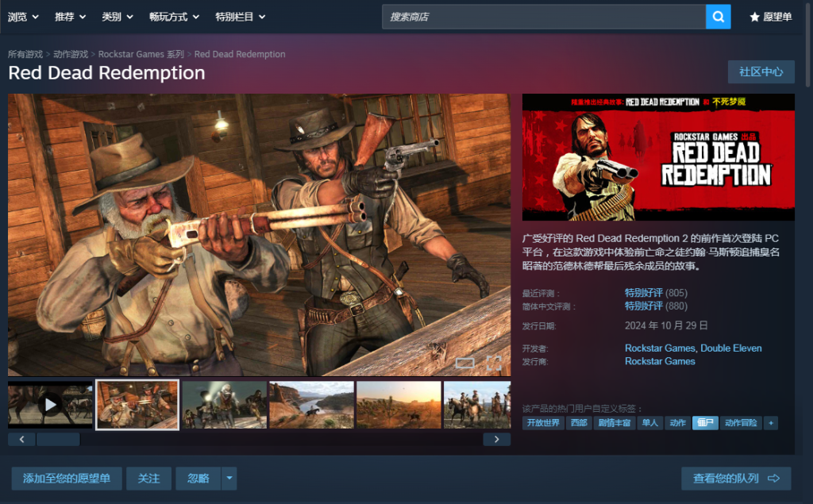813x504 pixels.
Task: Expand the arrow next to 忽略 button
Action: pos(228,479)
